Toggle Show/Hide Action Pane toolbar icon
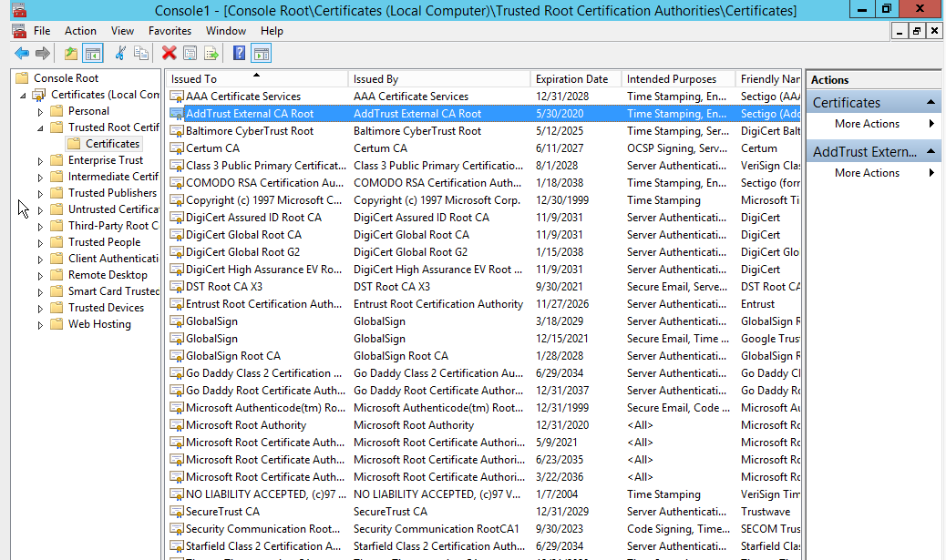Viewport: 946px width, 560px height. (262, 54)
